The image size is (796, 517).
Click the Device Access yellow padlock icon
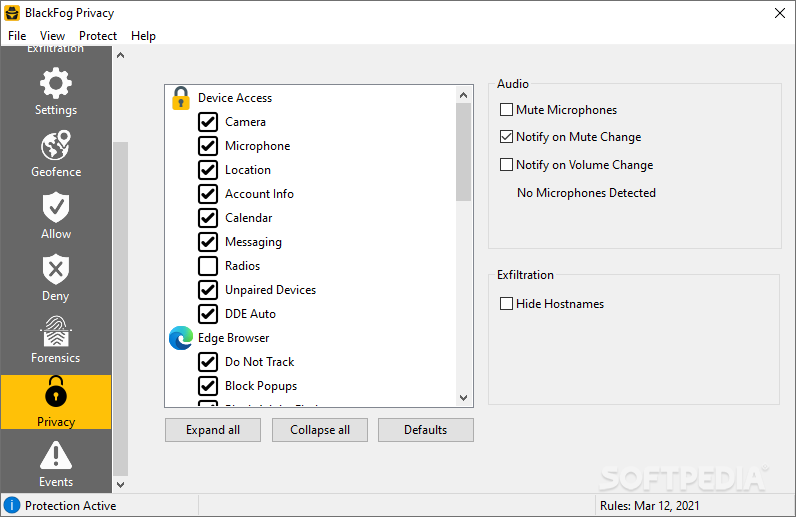click(x=181, y=98)
